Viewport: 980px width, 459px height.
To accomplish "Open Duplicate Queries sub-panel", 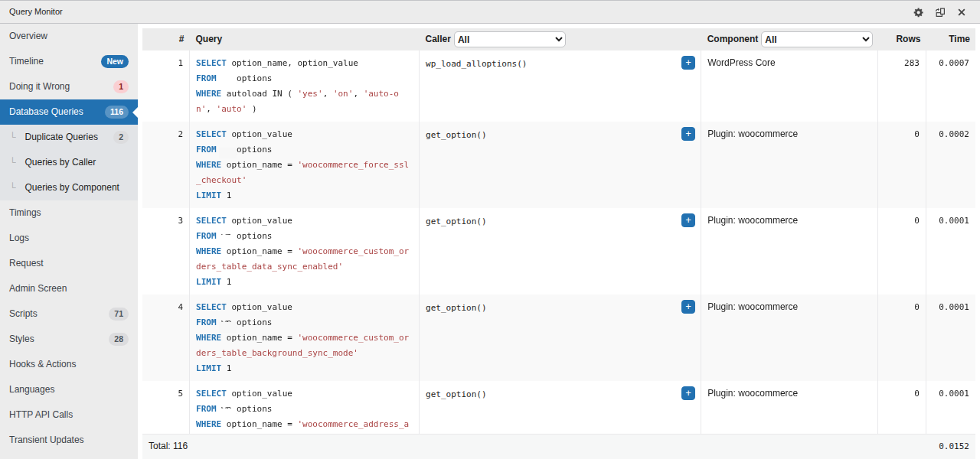I will pos(69,137).
